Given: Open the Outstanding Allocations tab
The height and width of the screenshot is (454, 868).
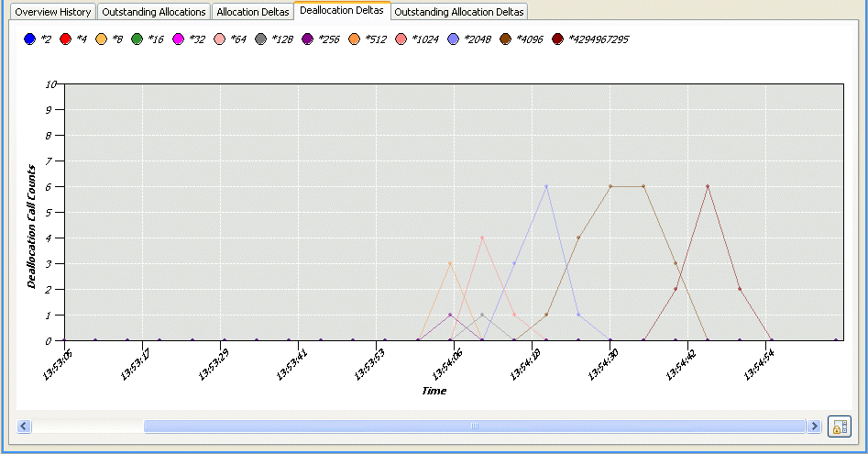Looking at the screenshot, I should (x=153, y=12).
